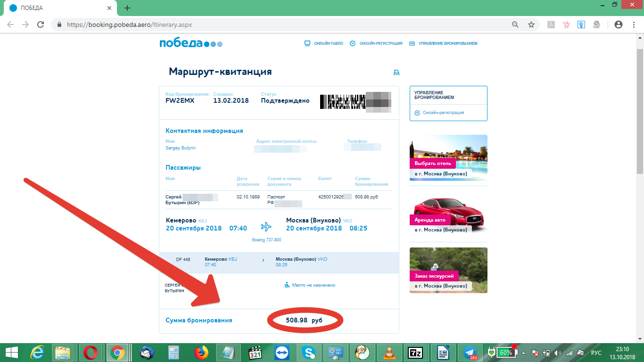Open a new tab with the plus button
The image size is (644, 362).
(127, 8)
